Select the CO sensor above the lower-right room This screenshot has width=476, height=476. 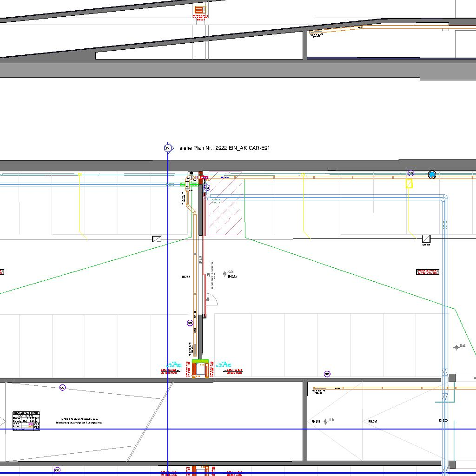tap(327, 374)
